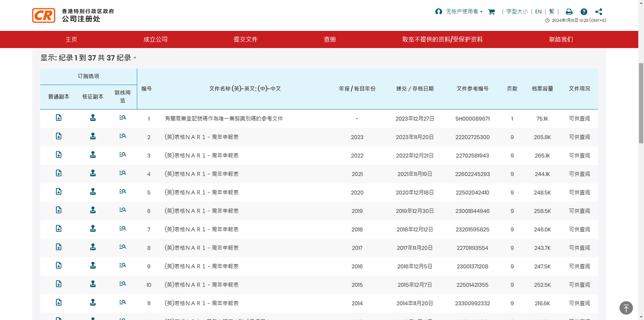Download plain copy of 2018 annual return
The width and height of the screenshot is (644, 320).
pyautogui.click(x=59, y=228)
